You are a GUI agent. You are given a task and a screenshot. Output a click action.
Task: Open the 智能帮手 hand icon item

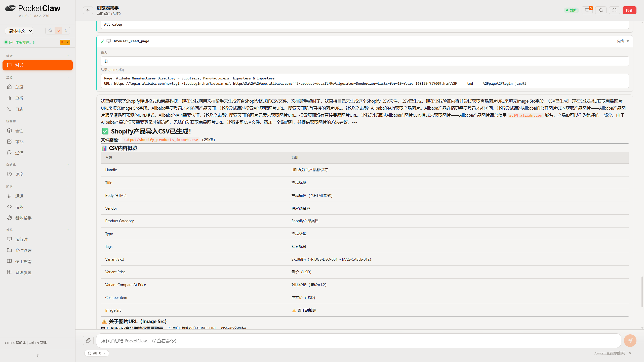[x=37, y=218]
